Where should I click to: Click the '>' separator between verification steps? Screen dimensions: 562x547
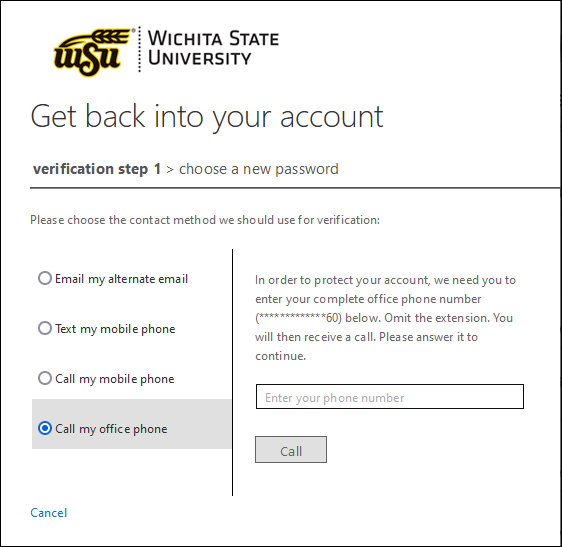170,170
